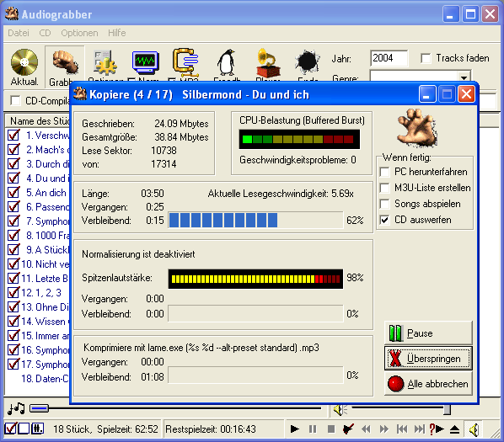This screenshot has height=442, width=504.
Task: Click the Grab fist toolbar icon
Action: [x=65, y=62]
